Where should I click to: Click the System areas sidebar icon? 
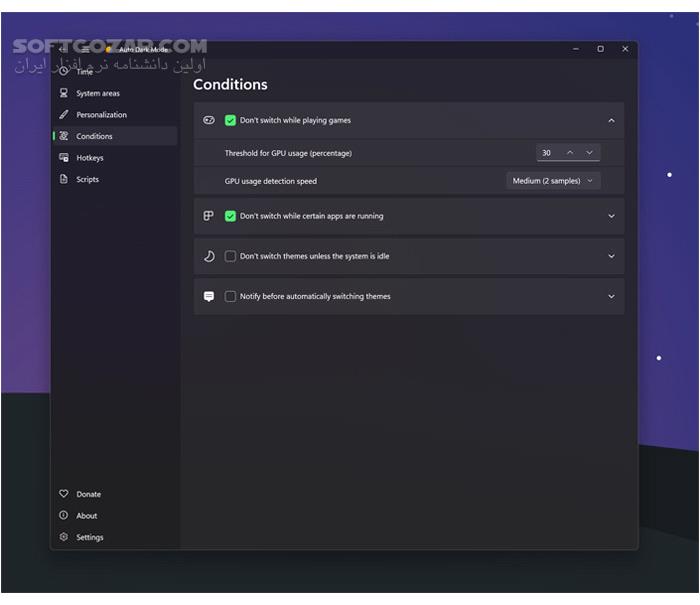pyautogui.click(x=64, y=93)
